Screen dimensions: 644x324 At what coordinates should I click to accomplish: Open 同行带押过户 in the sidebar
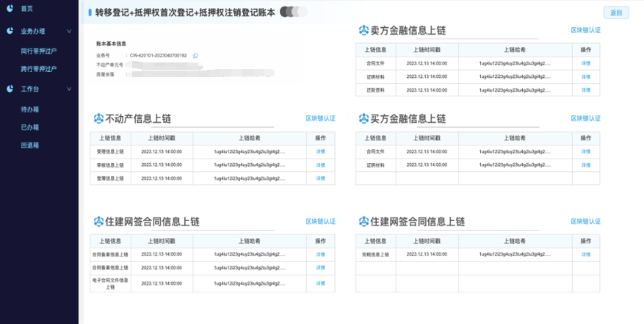(39, 51)
